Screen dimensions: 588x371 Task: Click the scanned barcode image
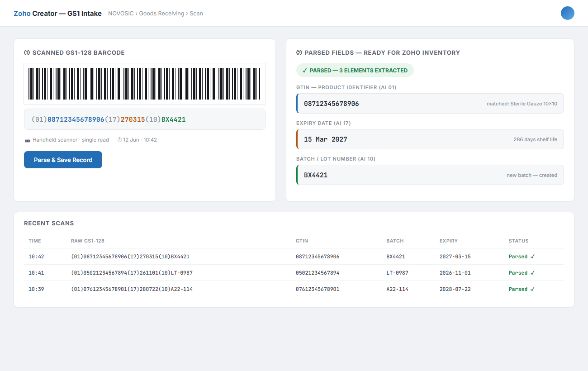[145, 84]
